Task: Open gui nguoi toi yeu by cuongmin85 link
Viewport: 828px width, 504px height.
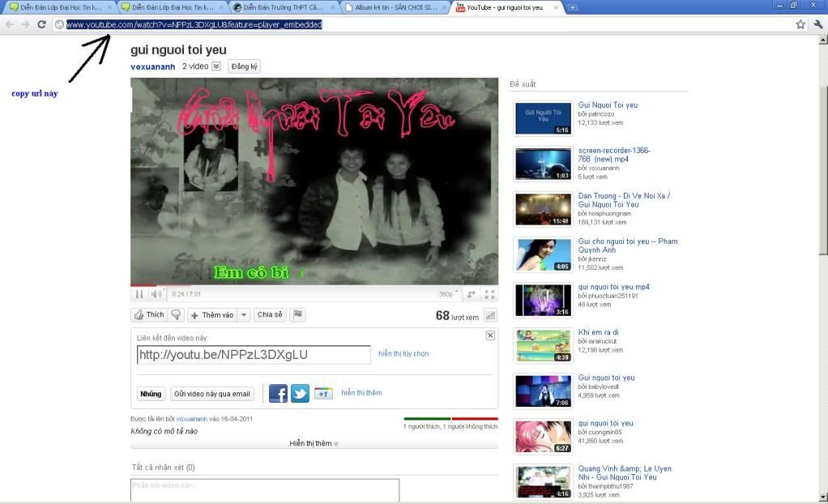Action: pos(606,423)
